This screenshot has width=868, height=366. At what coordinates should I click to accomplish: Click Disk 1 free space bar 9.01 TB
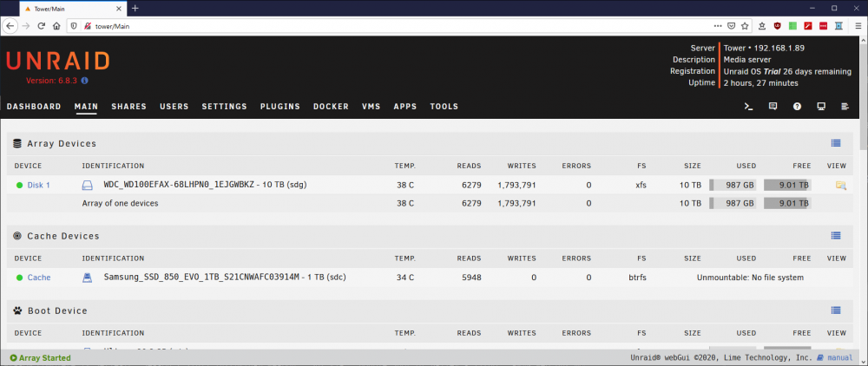787,186
